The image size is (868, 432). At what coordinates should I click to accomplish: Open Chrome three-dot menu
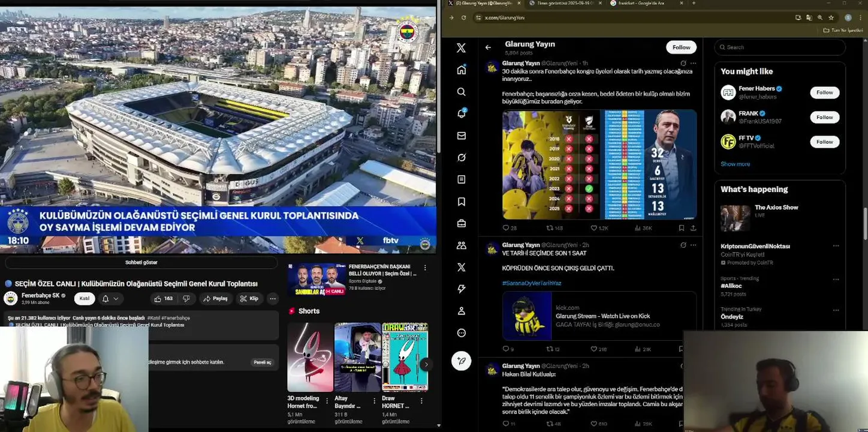[862, 17]
